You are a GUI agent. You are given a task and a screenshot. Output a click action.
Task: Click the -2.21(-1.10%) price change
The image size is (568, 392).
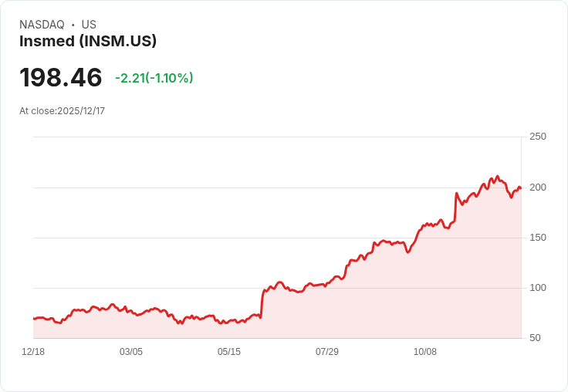[154, 78]
